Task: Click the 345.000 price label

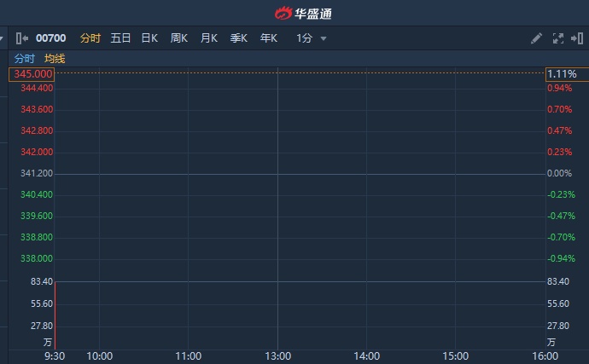Action: [33, 74]
